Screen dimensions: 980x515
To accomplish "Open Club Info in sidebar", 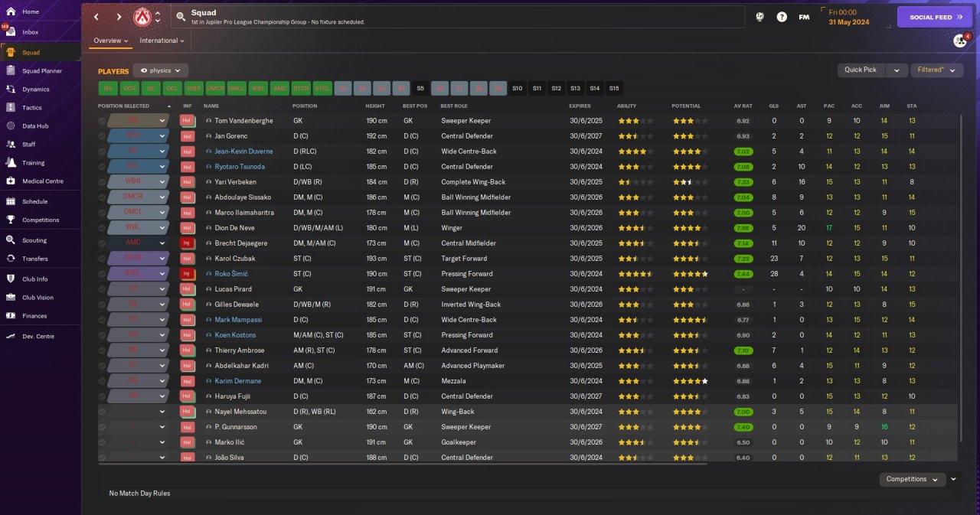I will click(x=35, y=279).
